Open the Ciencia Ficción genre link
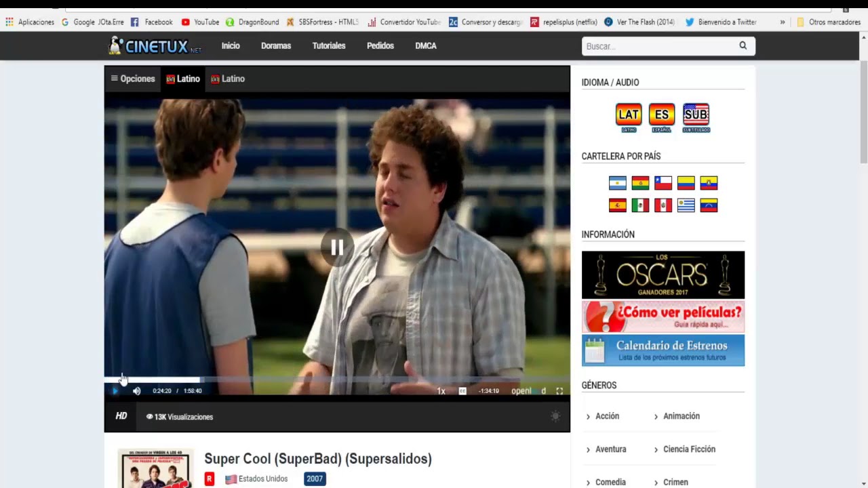The image size is (868, 488). coord(689,449)
